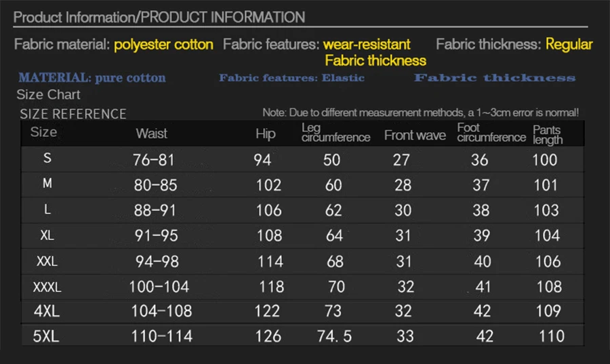The image size is (610, 364).
Task: Click the Hip column header
Action: tap(266, 134)
